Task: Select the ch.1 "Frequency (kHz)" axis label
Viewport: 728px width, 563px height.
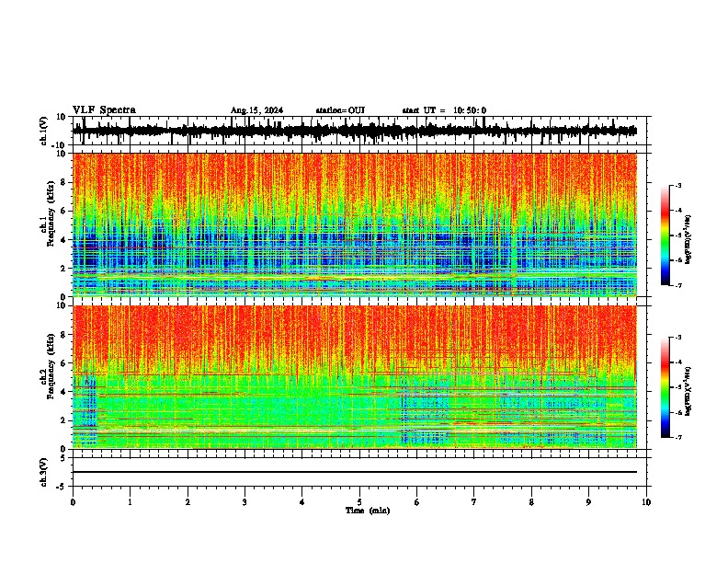Action: coord(50,213)
